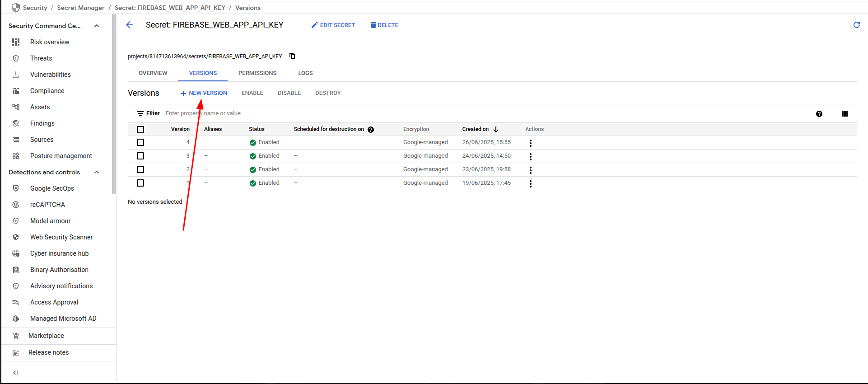Image resolution: width=868 pixels, height=384 pixels.
Task: Click the Compliance chart icon
Action: point(16,91)
